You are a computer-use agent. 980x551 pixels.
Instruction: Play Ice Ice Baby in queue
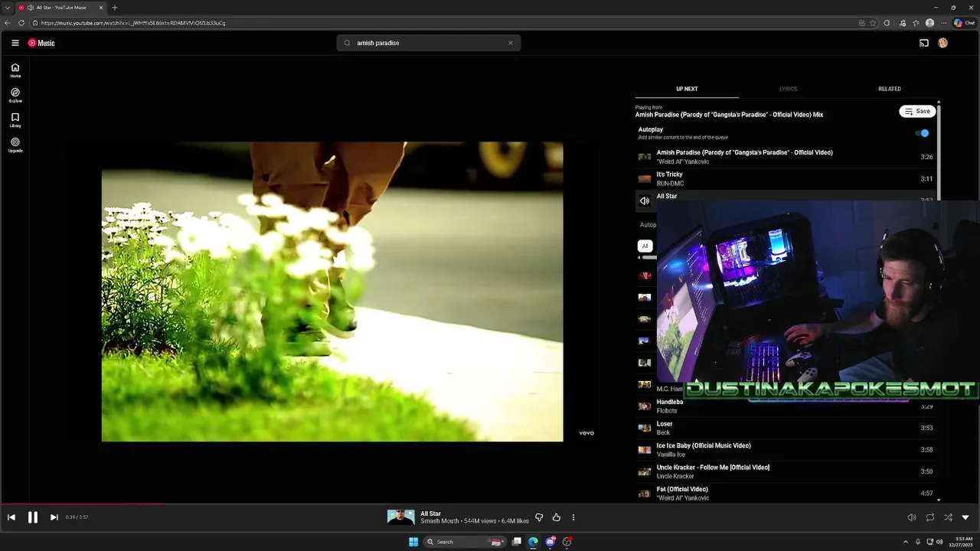[x=785, y=450]
